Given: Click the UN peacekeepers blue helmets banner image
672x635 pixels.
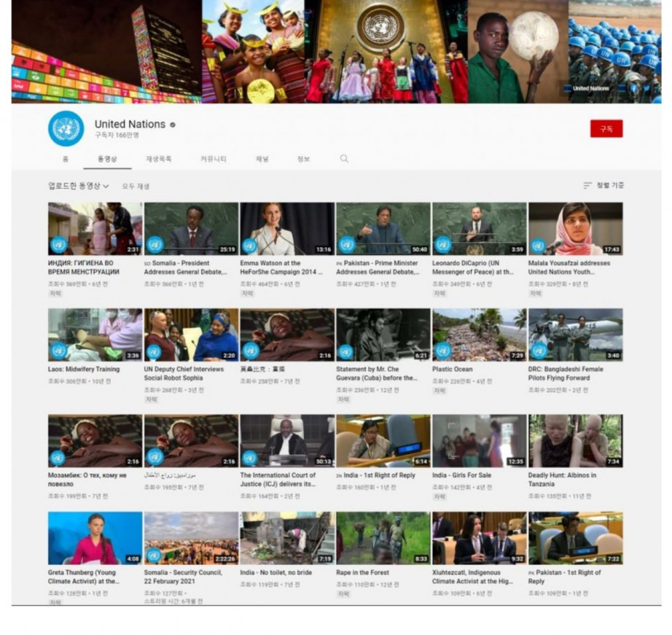Looking at the screenshot, I should pos(614,52).
